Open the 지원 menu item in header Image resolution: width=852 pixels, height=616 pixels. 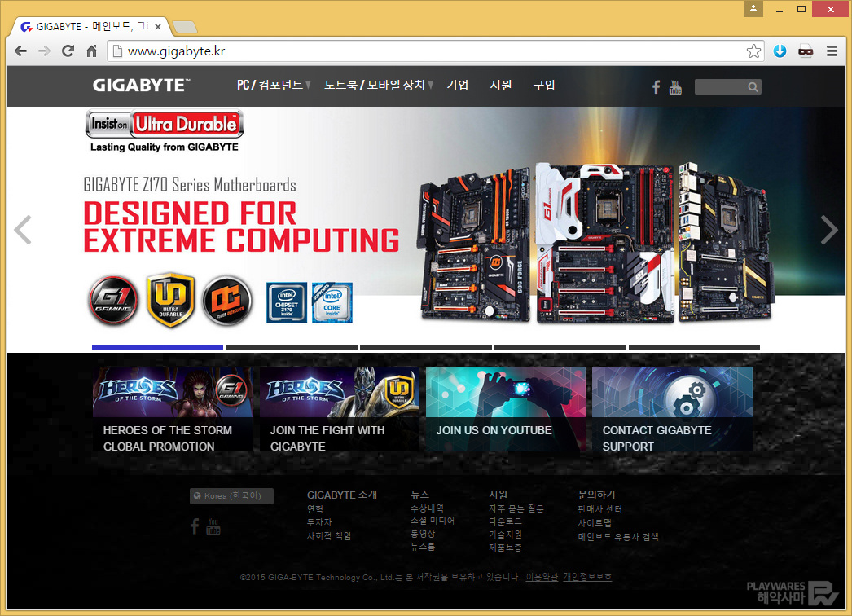(500, 86)
